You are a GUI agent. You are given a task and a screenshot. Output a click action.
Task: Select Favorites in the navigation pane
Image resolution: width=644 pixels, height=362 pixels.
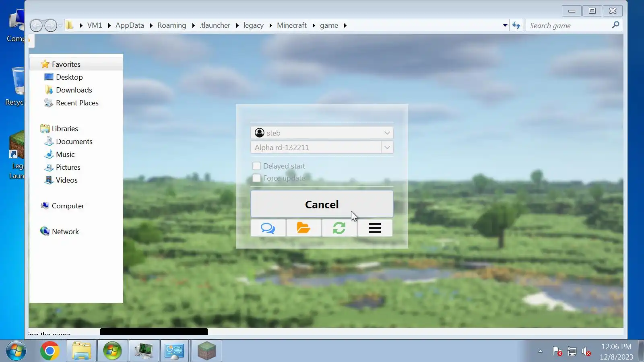coord(66,64)
